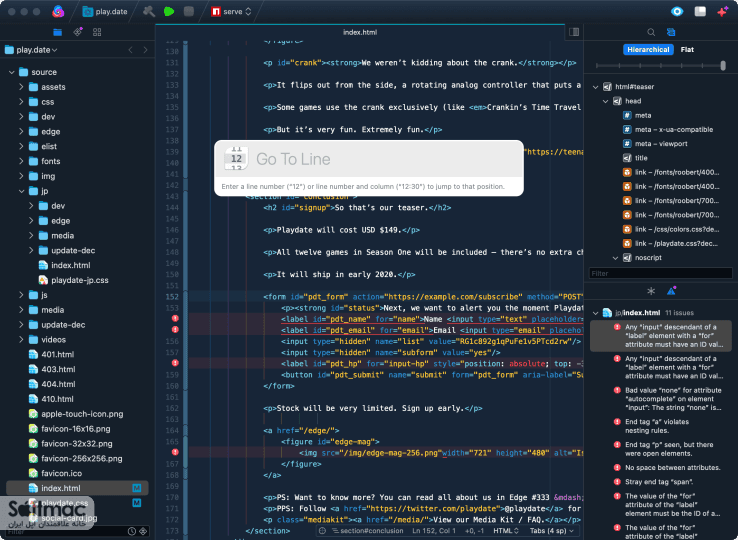
Task: Expand the fonts folder
Action: tap(21, 161)
